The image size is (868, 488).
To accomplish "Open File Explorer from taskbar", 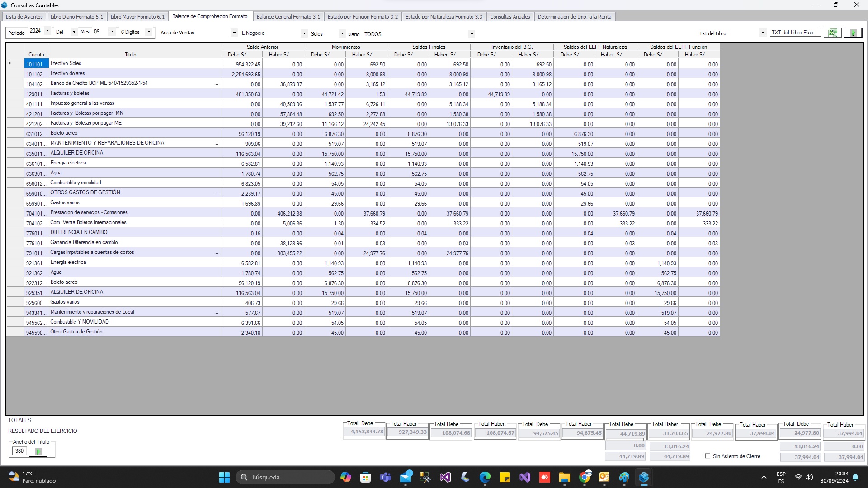I will [x=564, y=477].
